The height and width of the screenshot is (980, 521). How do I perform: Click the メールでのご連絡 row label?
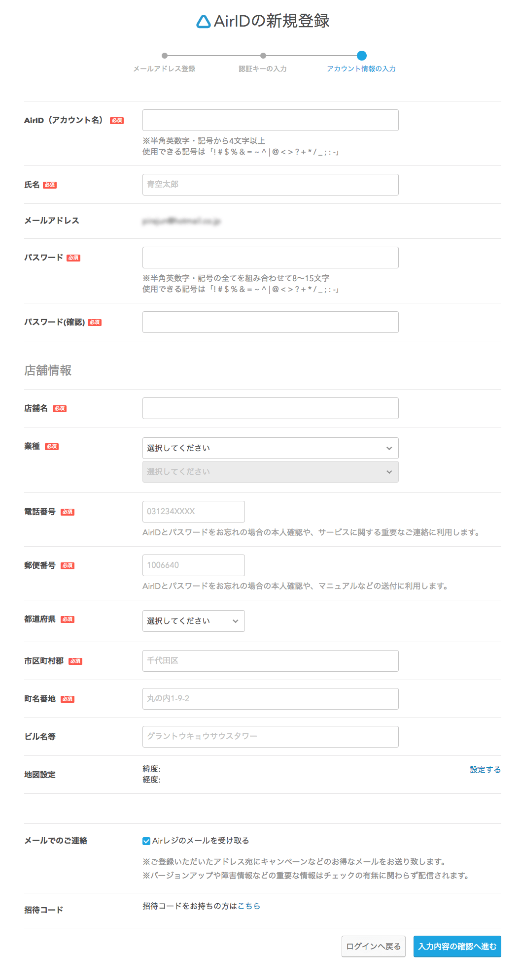pyautogui.click(x=56, y=841)
